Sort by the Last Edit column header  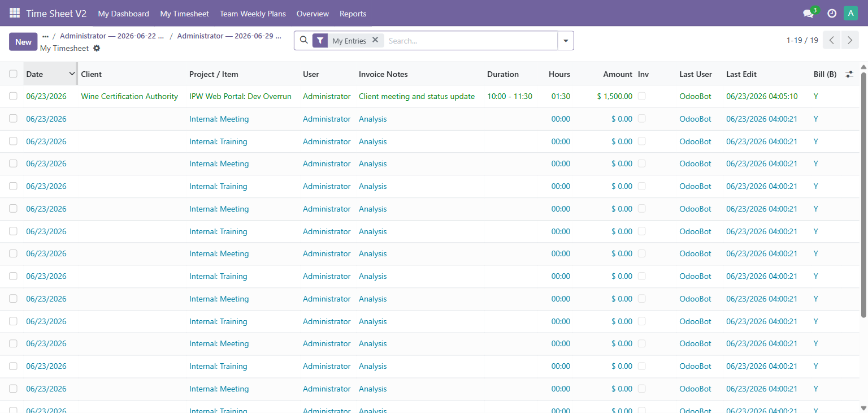[x=741, y=74]
